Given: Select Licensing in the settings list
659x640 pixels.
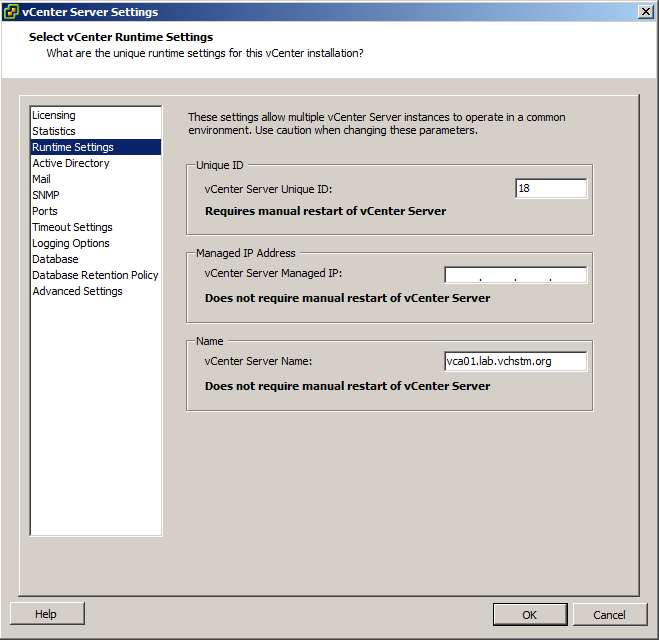Looking at the screenshot, I should [x=96, y=115].
